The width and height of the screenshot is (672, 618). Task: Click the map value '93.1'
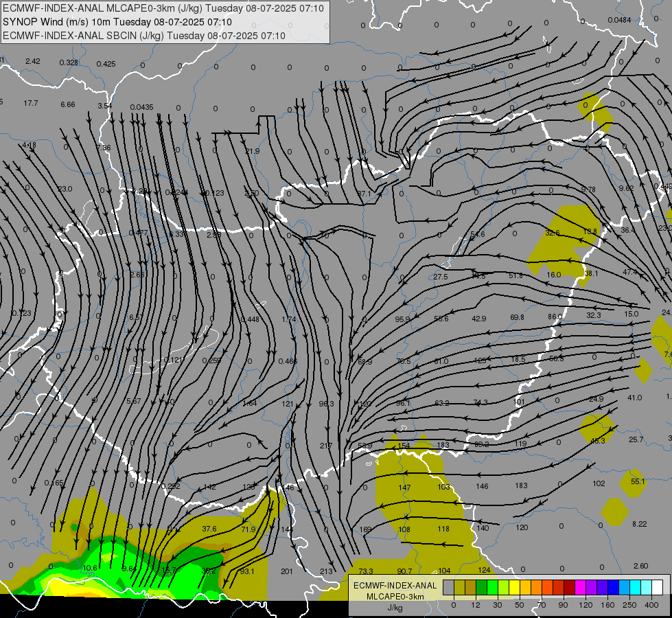[247, 571]
